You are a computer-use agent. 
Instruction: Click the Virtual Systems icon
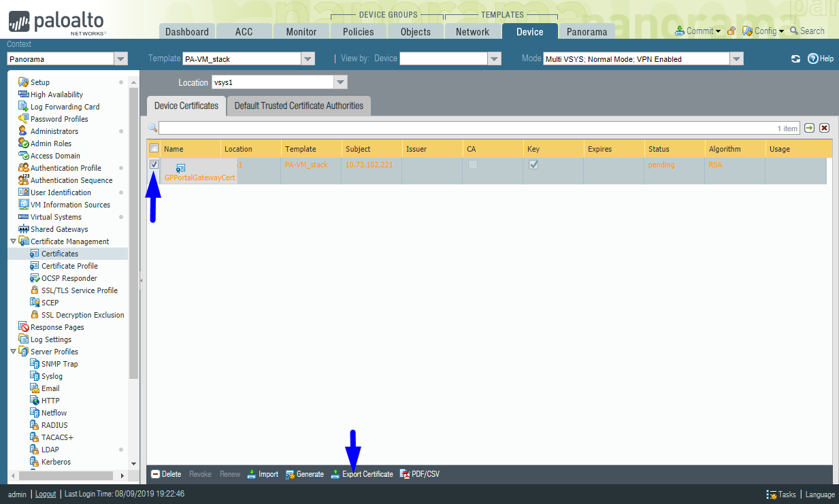(24, 217)
